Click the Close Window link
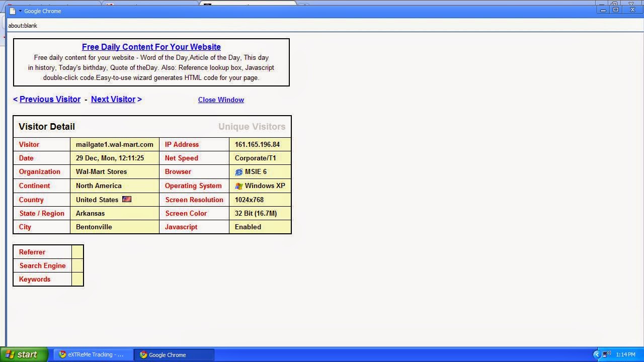 [221, 100]
